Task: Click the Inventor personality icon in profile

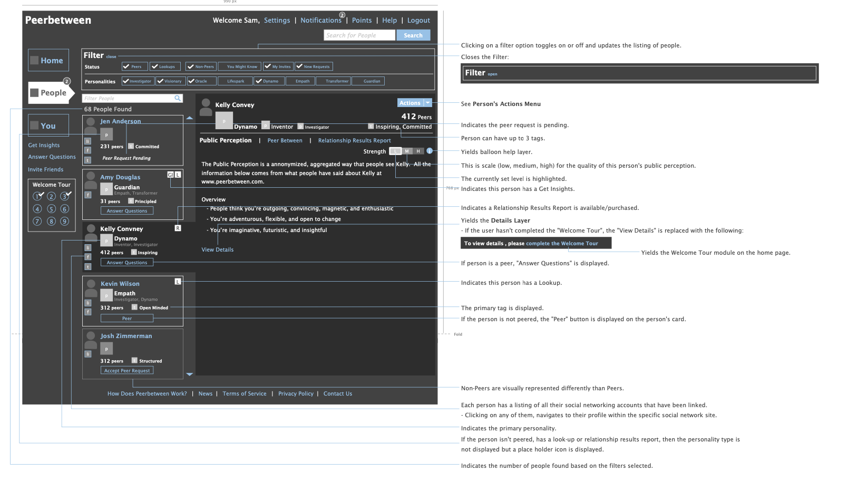Action: 266,126
